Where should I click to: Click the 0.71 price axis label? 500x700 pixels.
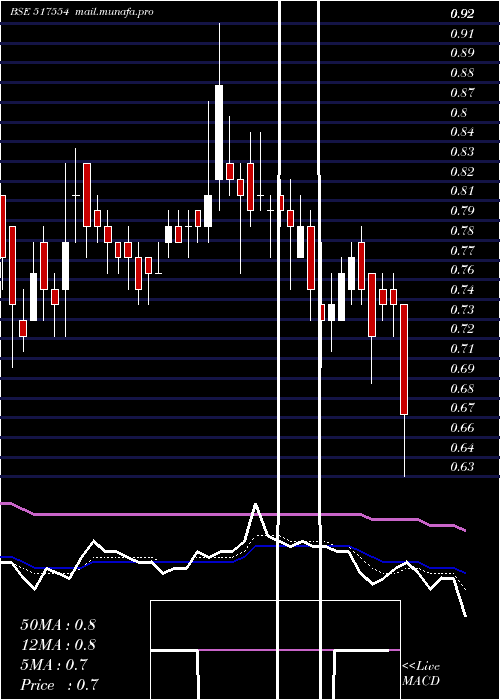tap(462, 349)
